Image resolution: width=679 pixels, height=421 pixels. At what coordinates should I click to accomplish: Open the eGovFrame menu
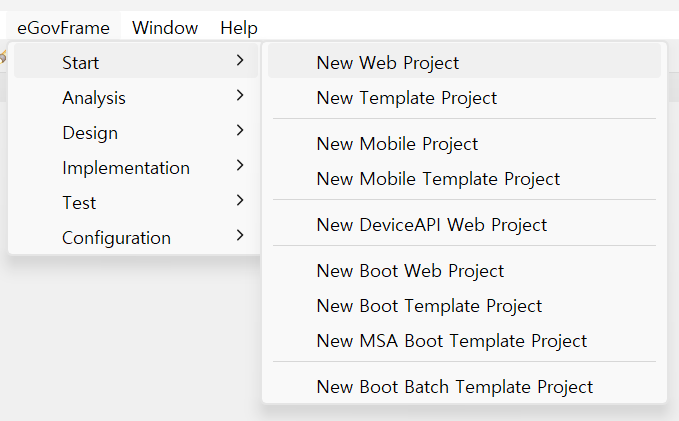[63, 28]
